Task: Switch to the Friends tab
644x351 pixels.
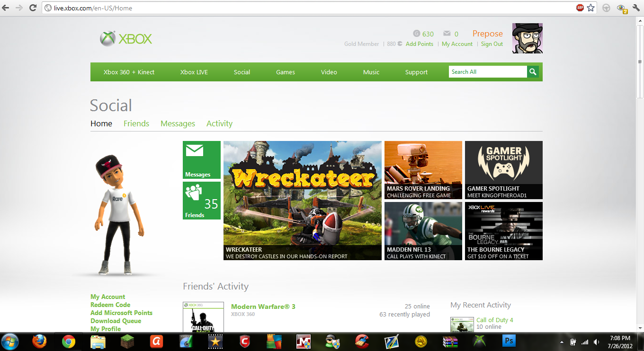Action: click(136, 123)
